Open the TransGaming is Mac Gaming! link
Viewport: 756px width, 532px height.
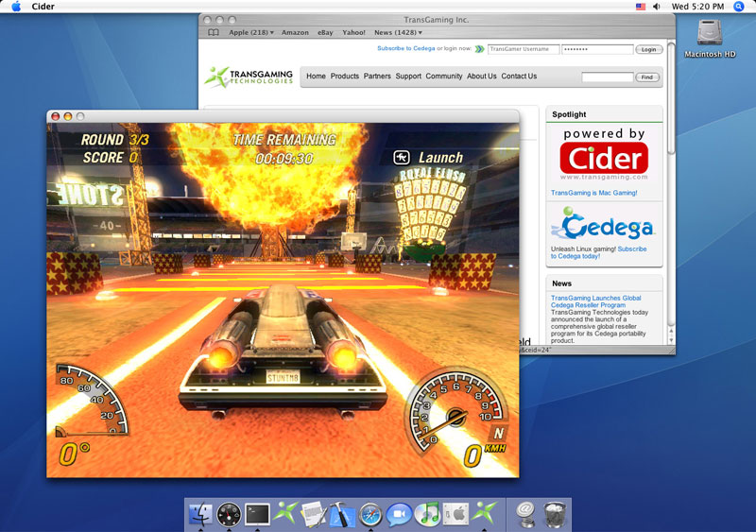(x=594, y=193)
